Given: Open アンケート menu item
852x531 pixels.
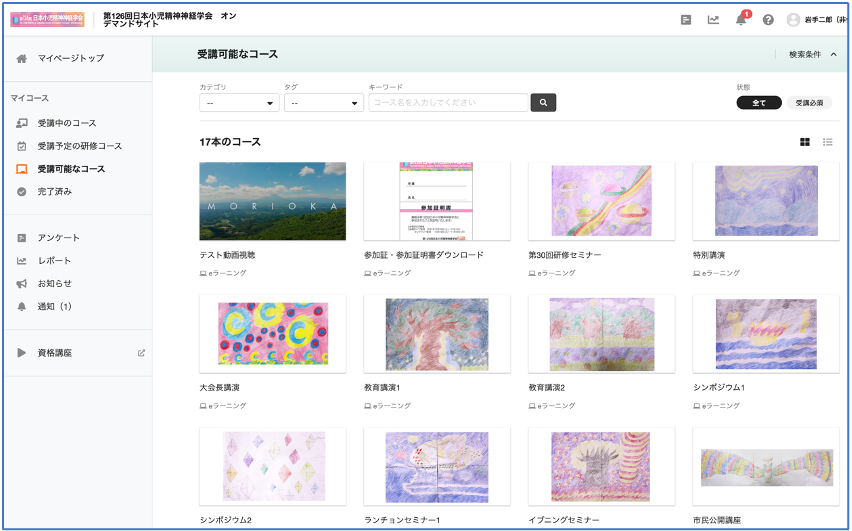Looking at the screenshot, I should (x=59, y=238).
